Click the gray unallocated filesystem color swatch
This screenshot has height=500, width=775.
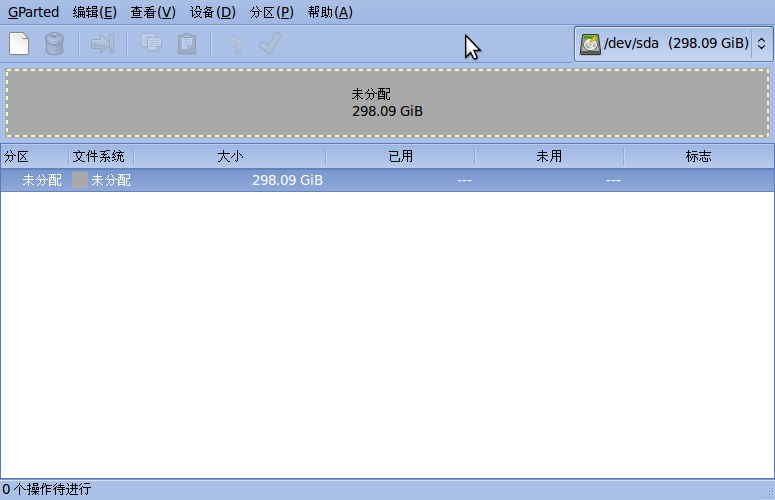click(x=80, y=180)
